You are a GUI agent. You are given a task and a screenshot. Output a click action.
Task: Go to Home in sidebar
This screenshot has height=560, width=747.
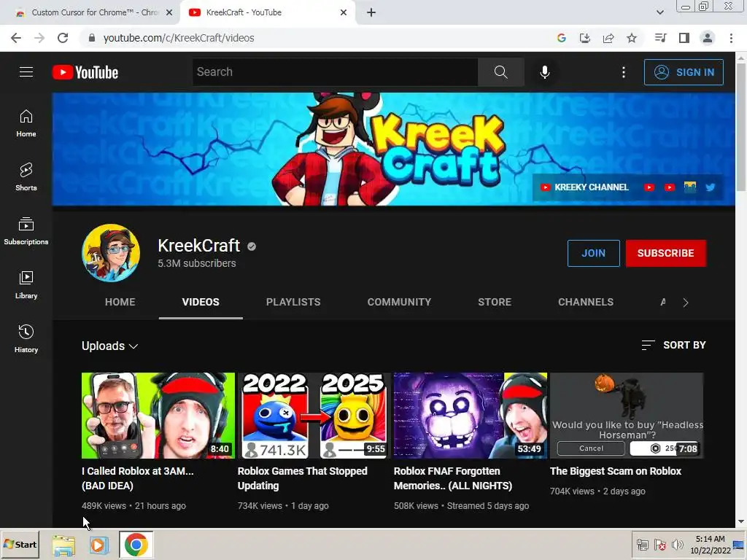tap(26, 122)
